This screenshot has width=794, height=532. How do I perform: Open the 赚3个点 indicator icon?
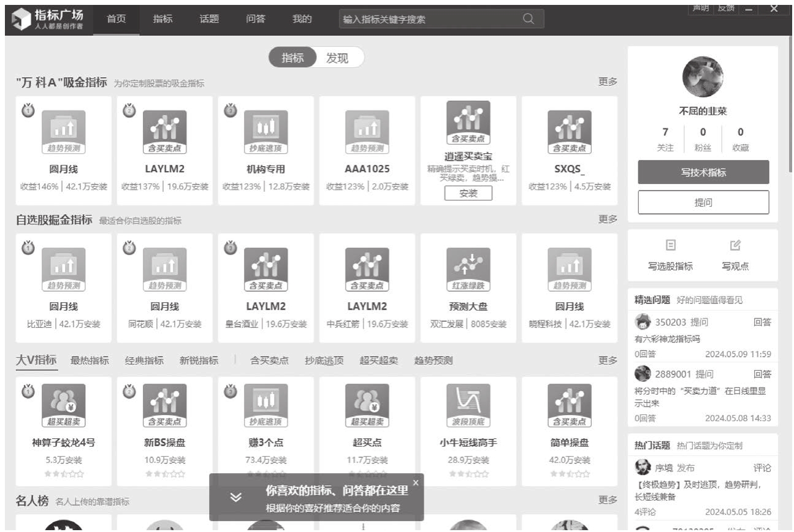point(265,406)
